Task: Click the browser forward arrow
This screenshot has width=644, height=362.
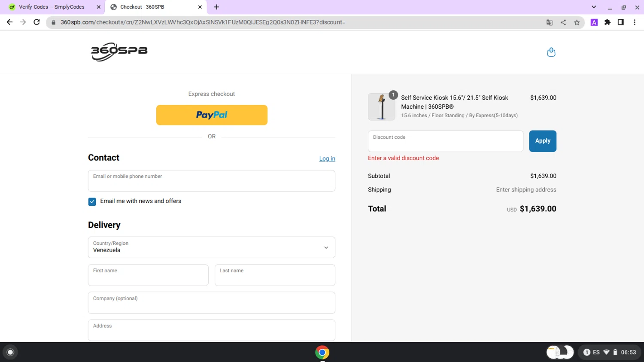Action: coord(23,22)
